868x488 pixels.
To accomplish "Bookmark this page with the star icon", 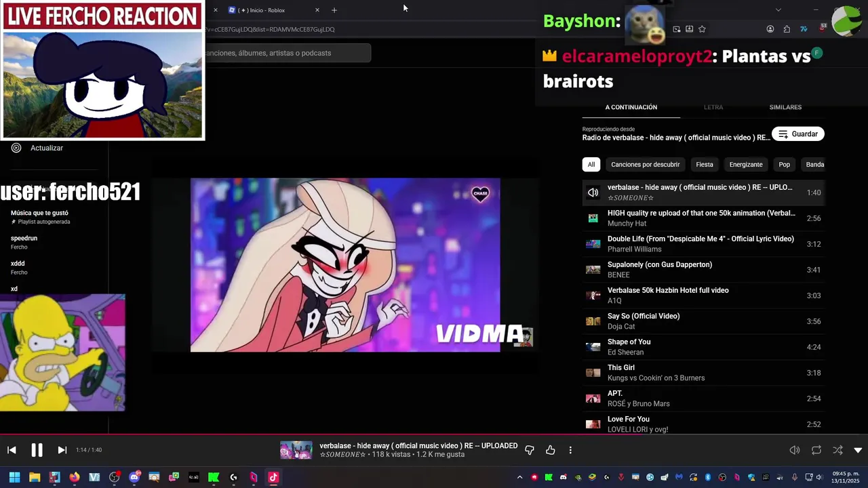I will 702,29.
